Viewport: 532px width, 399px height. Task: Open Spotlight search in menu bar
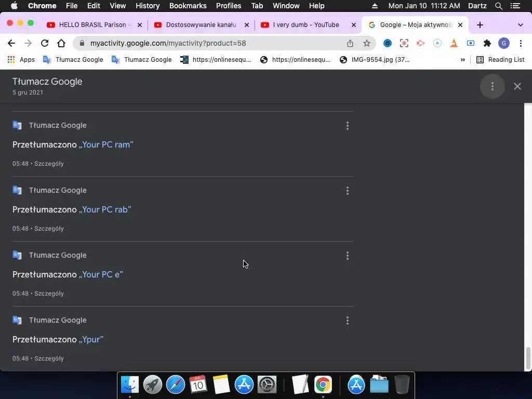(498, 6)
